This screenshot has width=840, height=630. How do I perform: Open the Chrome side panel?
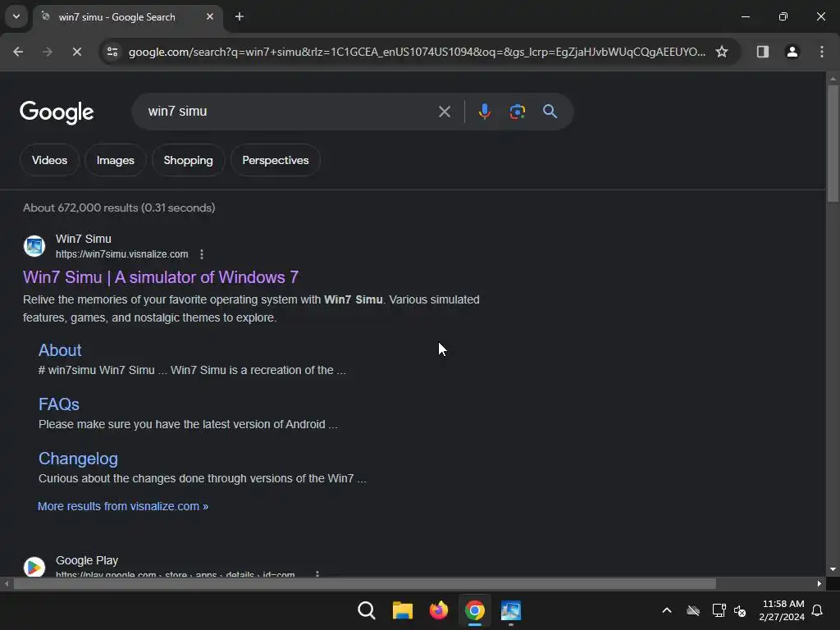(x=762, y=52)
